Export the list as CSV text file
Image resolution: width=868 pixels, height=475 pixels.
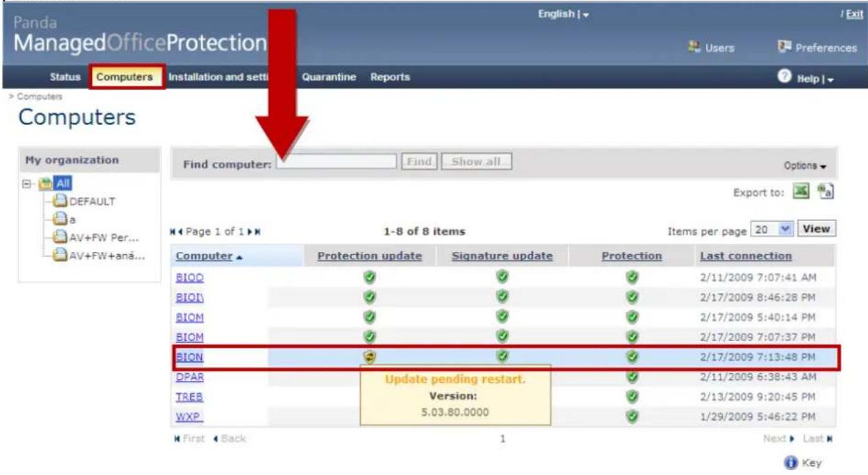click(x=825, y=189)
